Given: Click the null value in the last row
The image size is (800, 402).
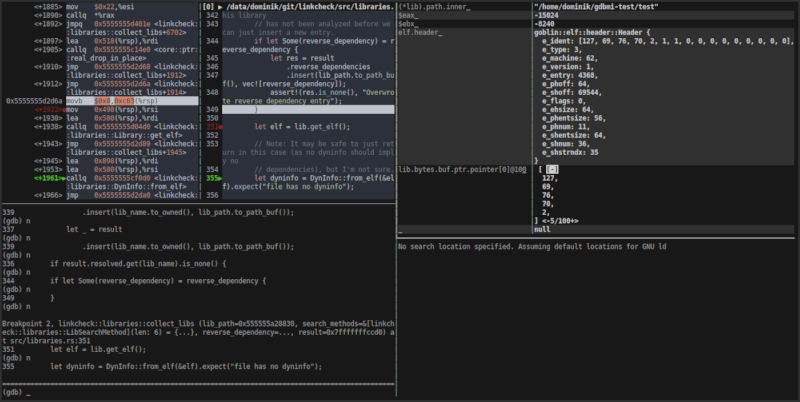Looking at the screenshot, I should pyautogui.click(x=542, y=230).
